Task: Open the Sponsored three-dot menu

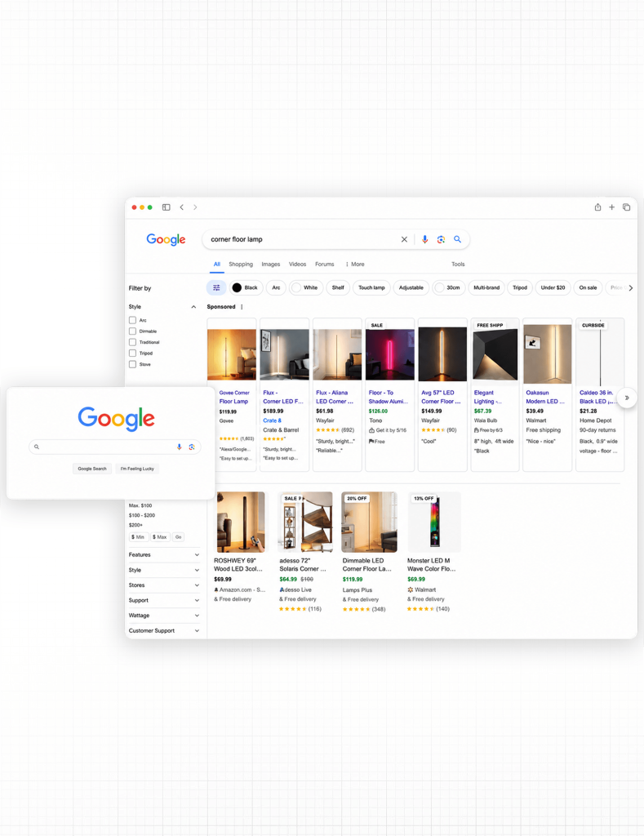Action: coord(242,307)
